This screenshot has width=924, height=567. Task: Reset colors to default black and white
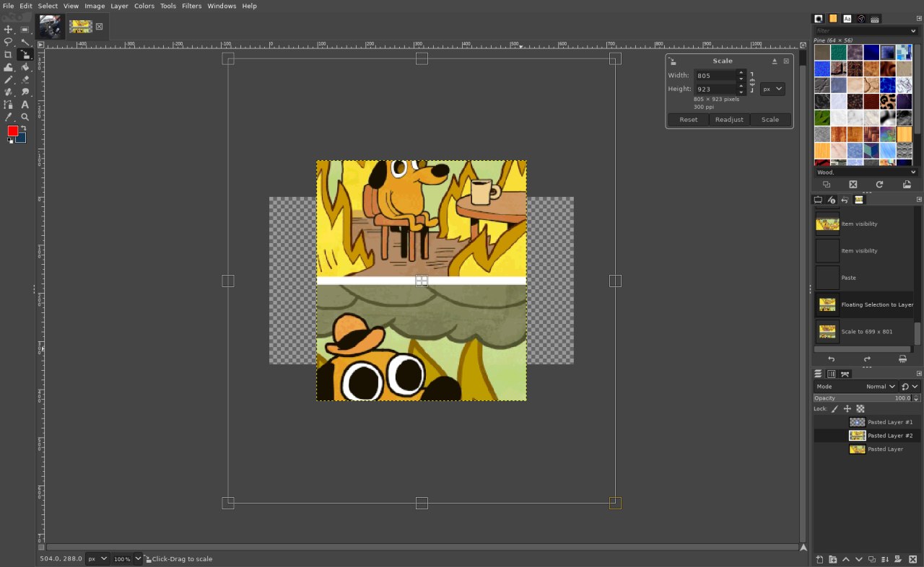pos(10,141)
